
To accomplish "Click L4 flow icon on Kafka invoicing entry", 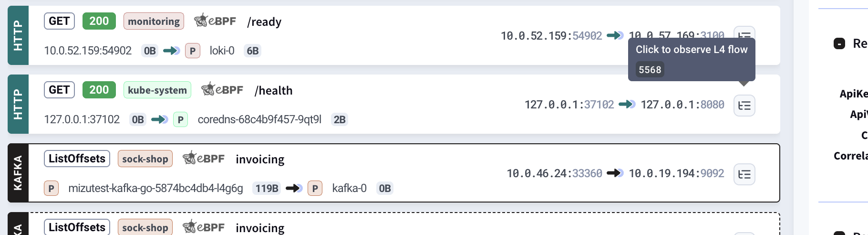I will 744,174.
